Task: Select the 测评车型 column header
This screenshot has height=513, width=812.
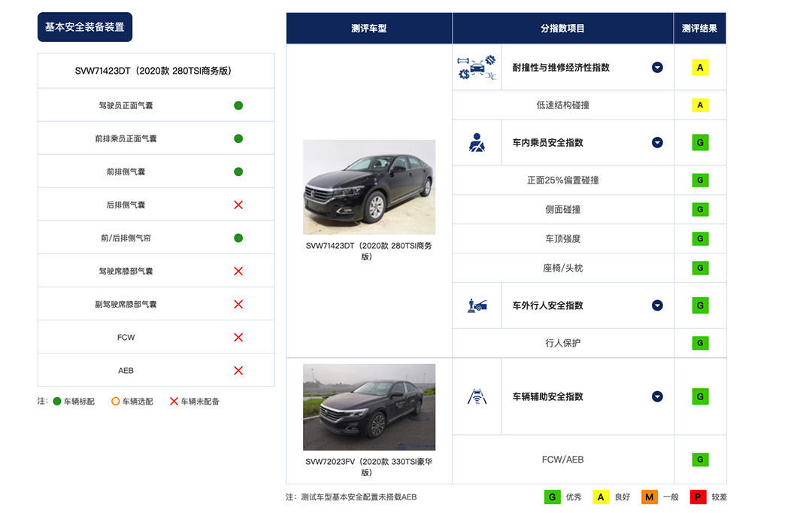Action: (x=369, y=29)
